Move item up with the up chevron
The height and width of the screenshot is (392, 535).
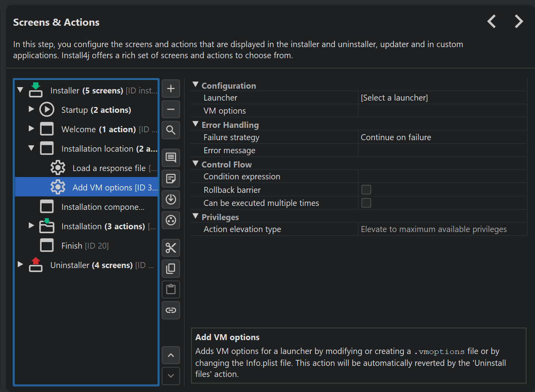[x=171, y=355]
